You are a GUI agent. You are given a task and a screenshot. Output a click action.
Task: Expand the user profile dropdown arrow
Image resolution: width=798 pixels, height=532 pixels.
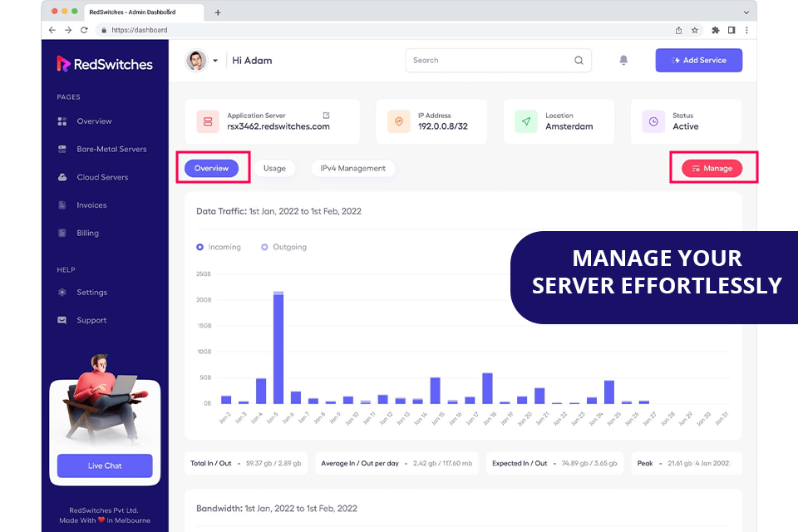click(x=215, y=61)
